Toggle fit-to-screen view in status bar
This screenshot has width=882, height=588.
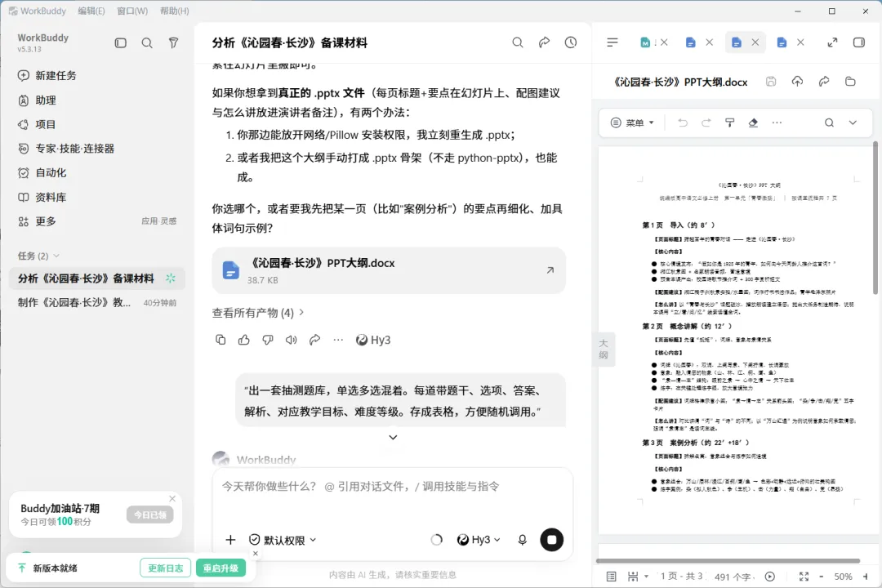[804, 577]
